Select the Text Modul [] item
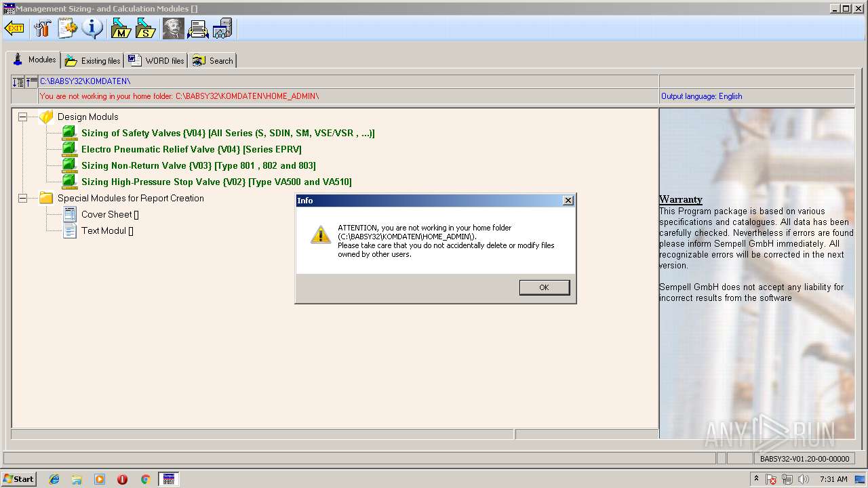This screenshot has width=868, height=488. pos(107,230)
